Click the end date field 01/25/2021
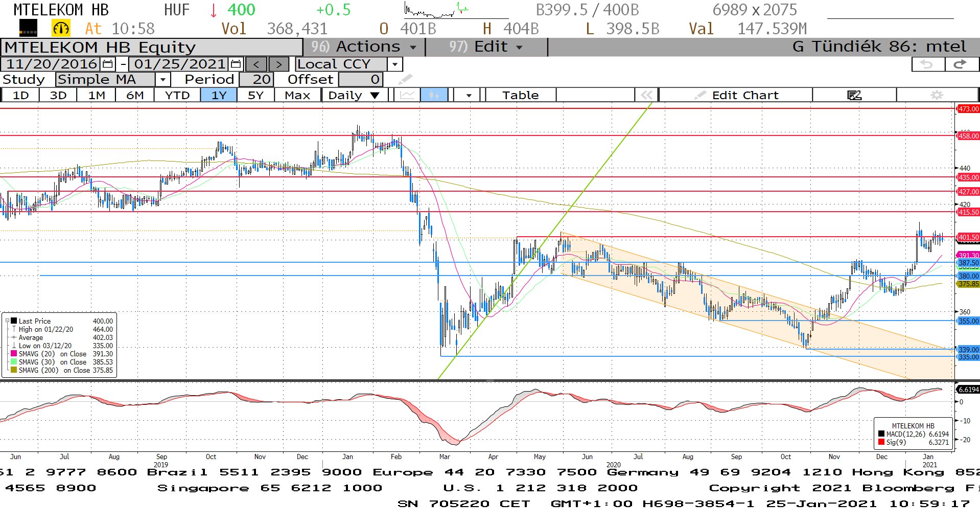980x524 pixels. (180, 64)
